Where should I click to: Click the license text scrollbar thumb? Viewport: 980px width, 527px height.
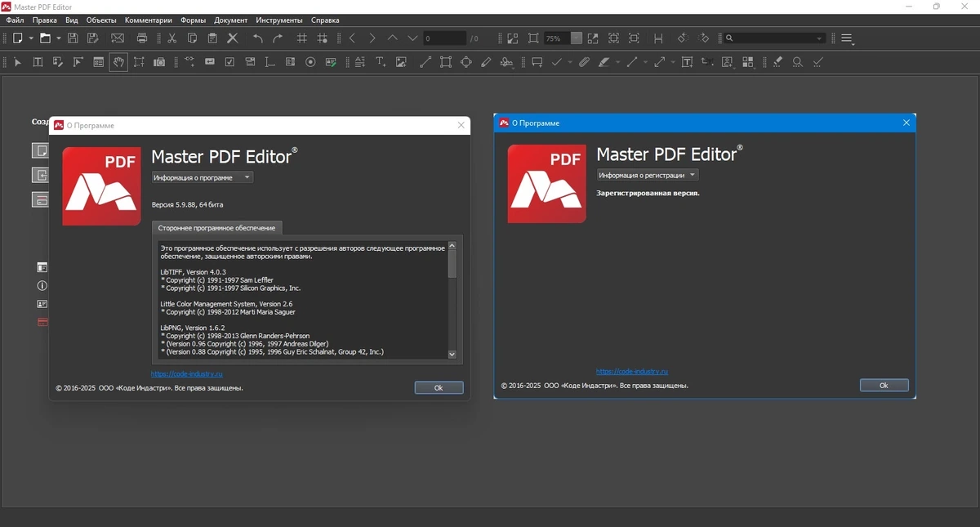pyautogui.click(x=452, y=263)
